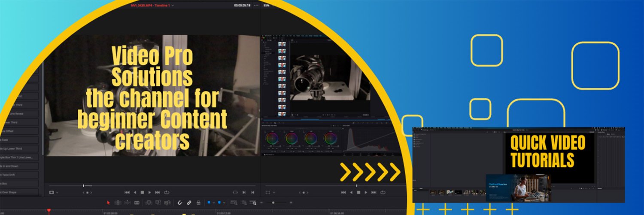Image resolution: width=644 pixels, height=215 pixels.
Task: Play forward in the source viewer
Action: (149, 192)
